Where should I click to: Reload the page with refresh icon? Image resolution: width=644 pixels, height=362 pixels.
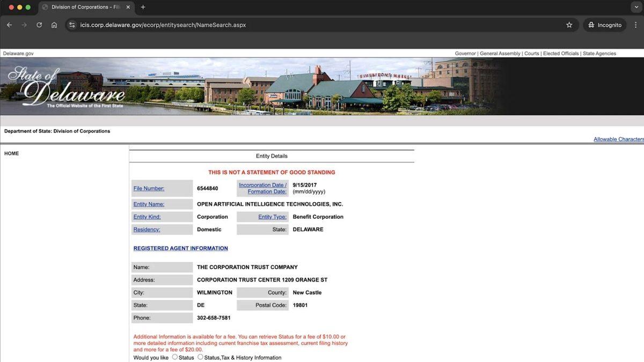(x=39, y=25)
